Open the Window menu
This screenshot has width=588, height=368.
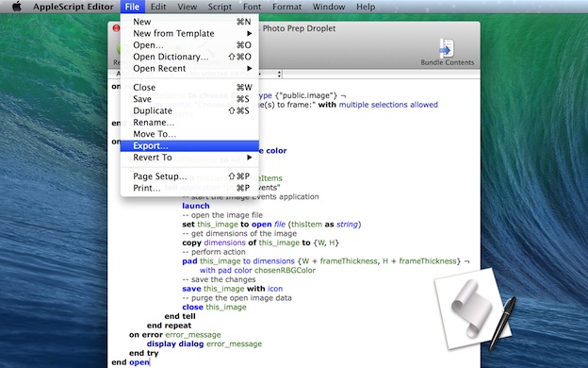tap(329, 7)
